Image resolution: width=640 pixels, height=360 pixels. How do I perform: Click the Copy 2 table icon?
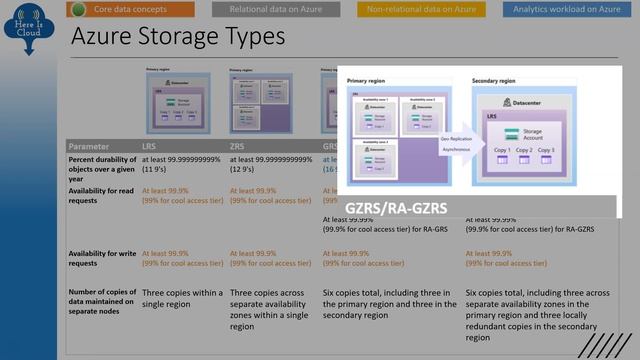coord(524,160)
